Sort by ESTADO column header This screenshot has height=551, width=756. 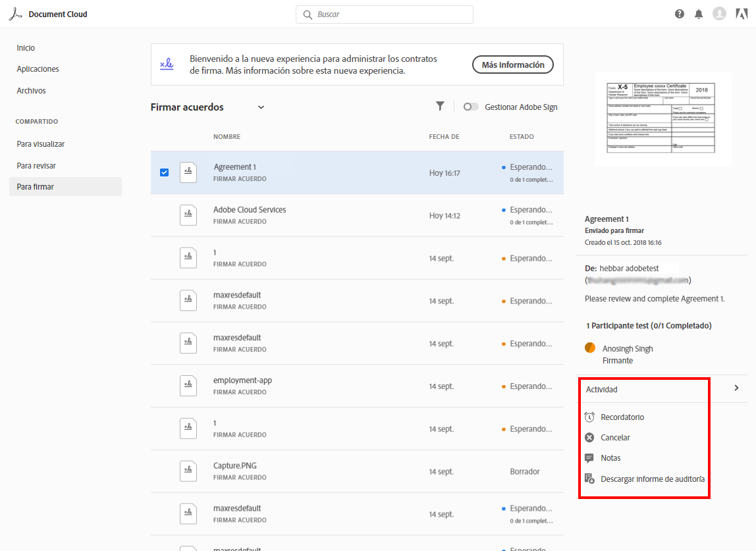point(522,137)
